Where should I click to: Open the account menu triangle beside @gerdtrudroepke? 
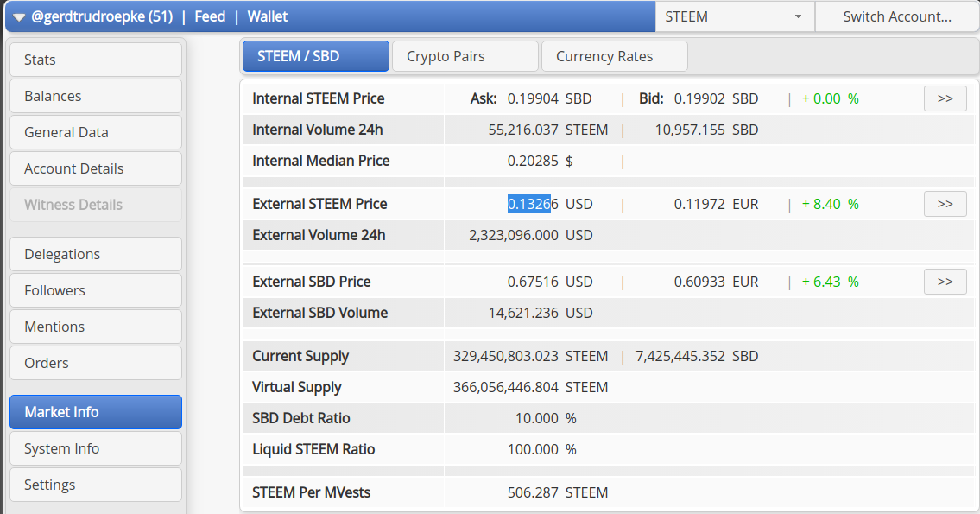pyautogui.click(x=19, y=17)
